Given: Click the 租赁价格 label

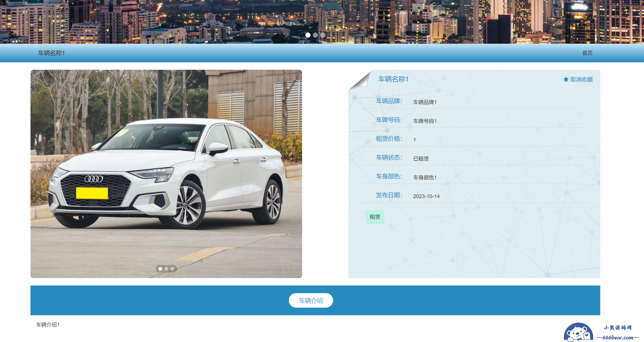Looking at the screenshot, I should (x=389, y=139).
